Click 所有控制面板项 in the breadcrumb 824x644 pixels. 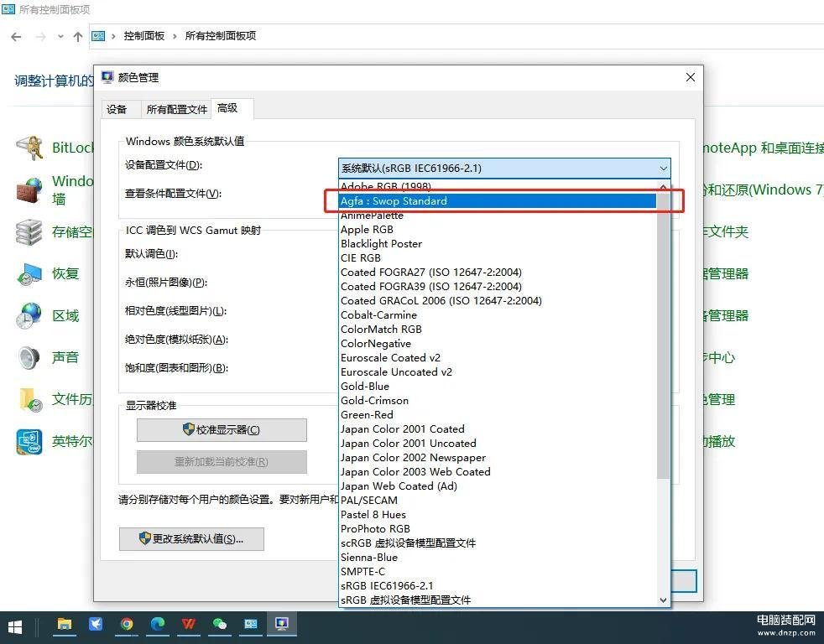pyautogui.click(x=220, y=36)
